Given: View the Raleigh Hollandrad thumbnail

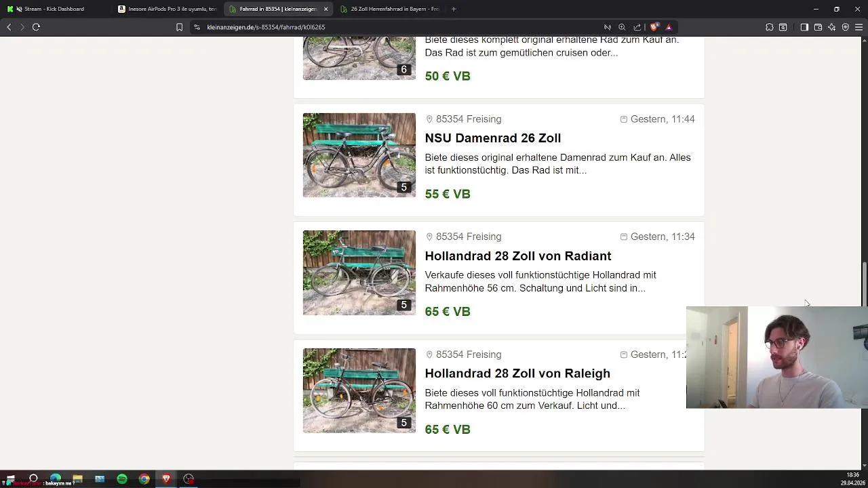Looking at the screenshot, I should click(x=359, y=390).
